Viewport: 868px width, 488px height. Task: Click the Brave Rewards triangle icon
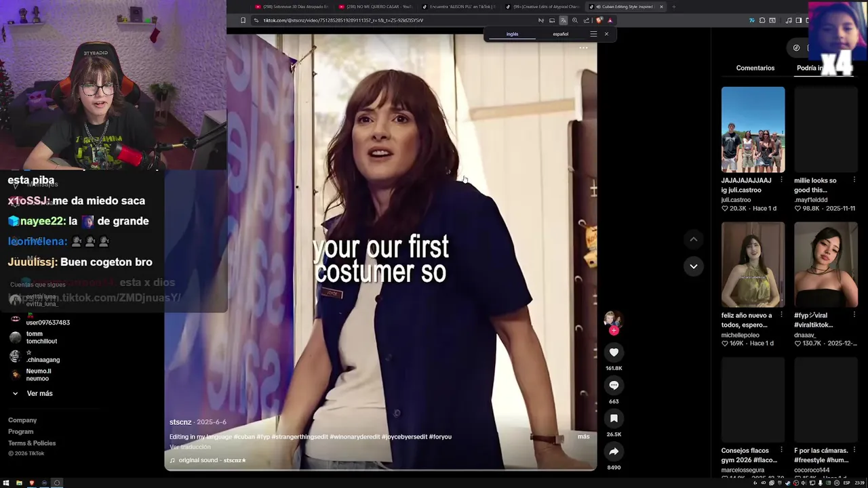click(x=610, y=20)
